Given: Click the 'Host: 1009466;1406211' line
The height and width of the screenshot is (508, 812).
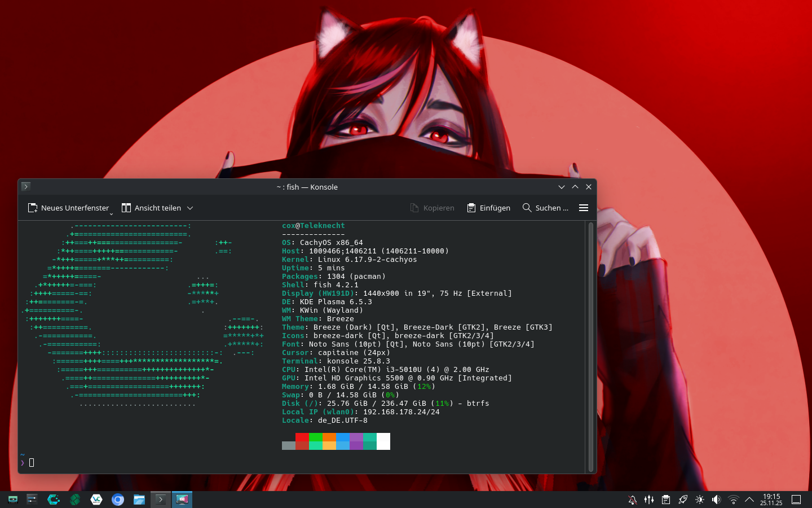Looking at the screenshot, I should point(365,251).
